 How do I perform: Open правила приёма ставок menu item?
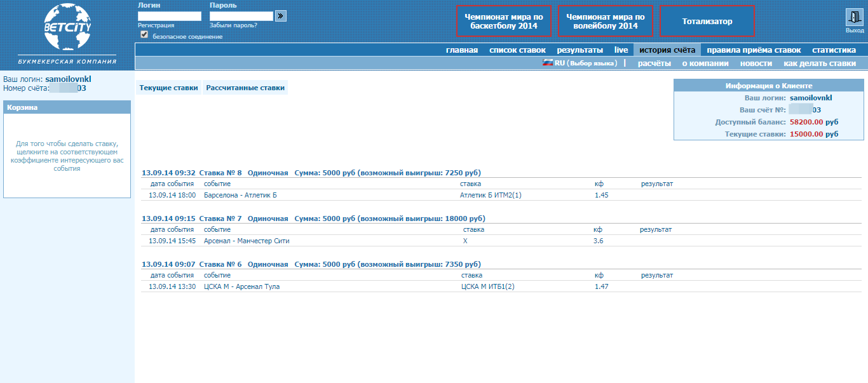(754, 50)
